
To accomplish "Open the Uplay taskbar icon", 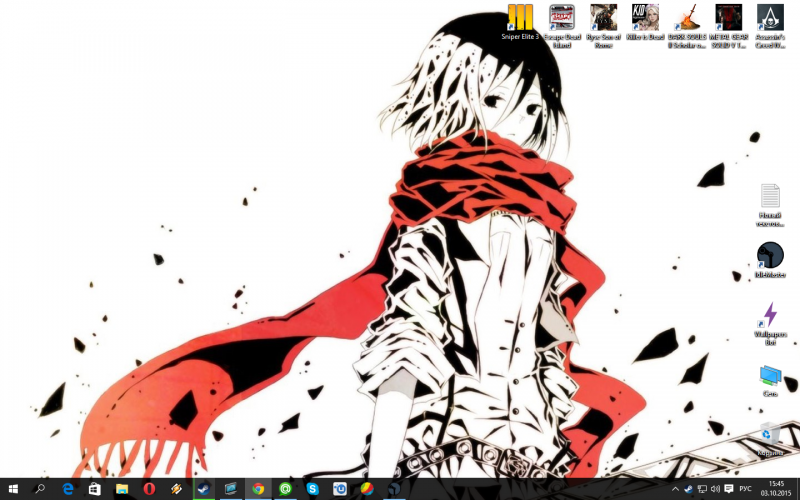I will [340, 489].
